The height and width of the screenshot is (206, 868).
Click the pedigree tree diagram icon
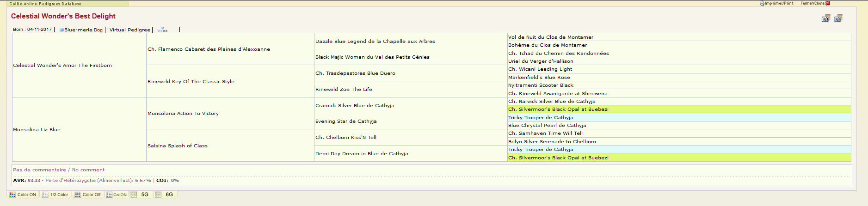(x=162, y=30)
